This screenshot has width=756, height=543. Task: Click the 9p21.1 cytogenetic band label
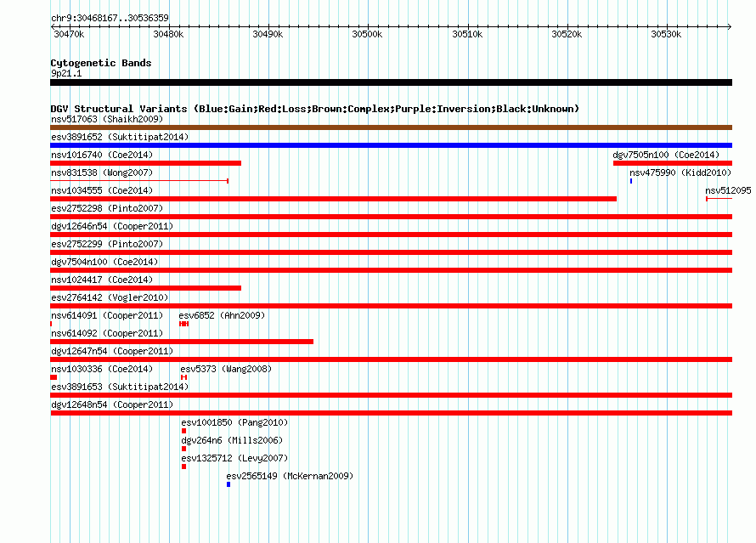tap(66, 73)
